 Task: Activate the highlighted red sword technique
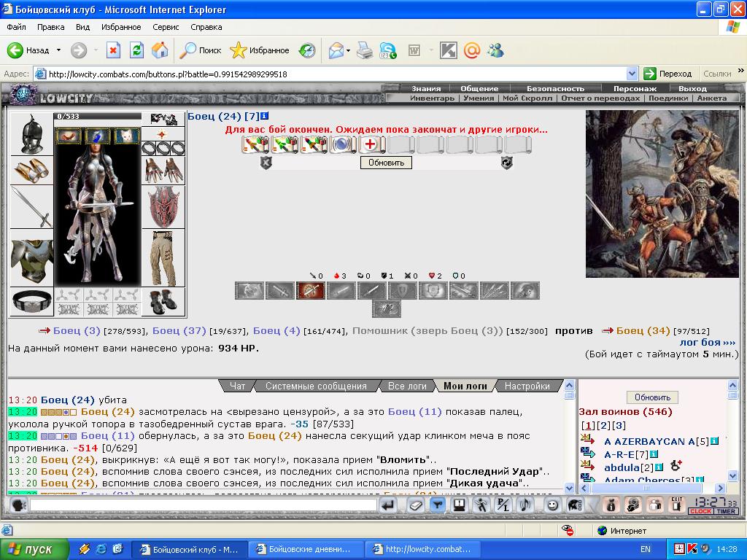[x=311, y=290]
